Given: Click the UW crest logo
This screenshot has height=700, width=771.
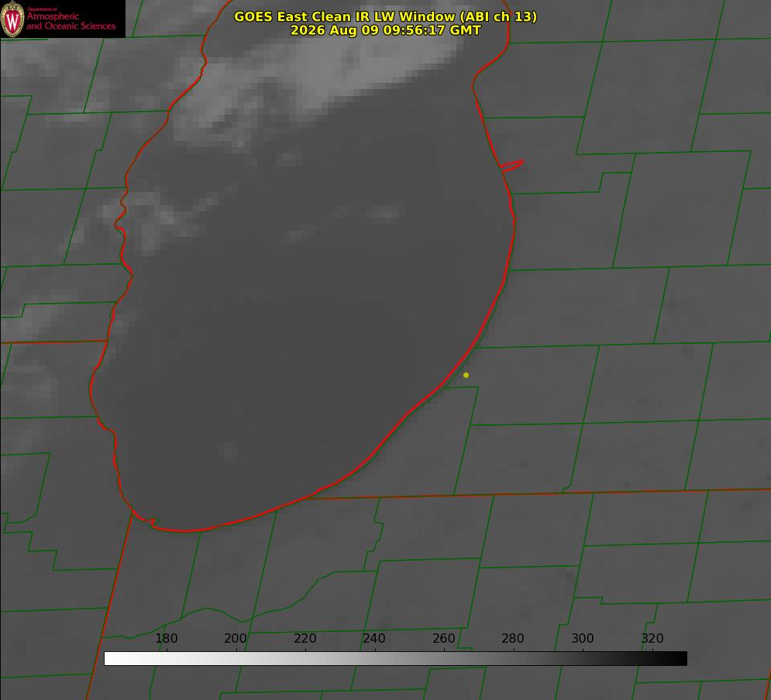Looking at the screenshot, I should (12, 19).
